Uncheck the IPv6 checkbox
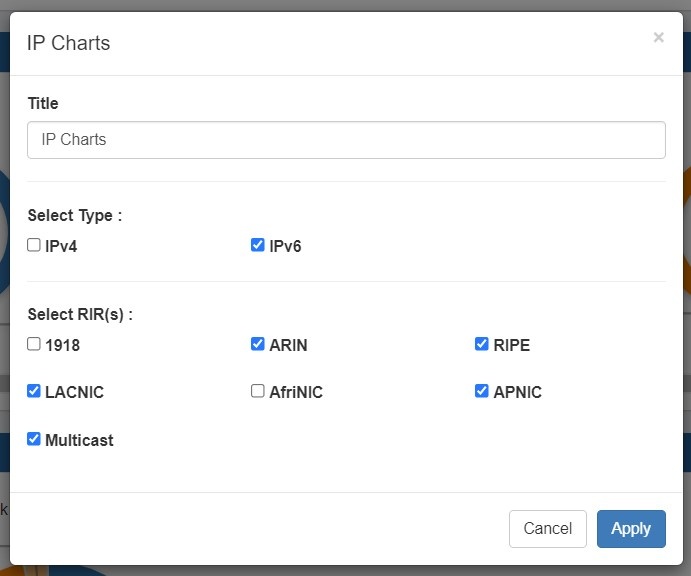 coord(258,245)
